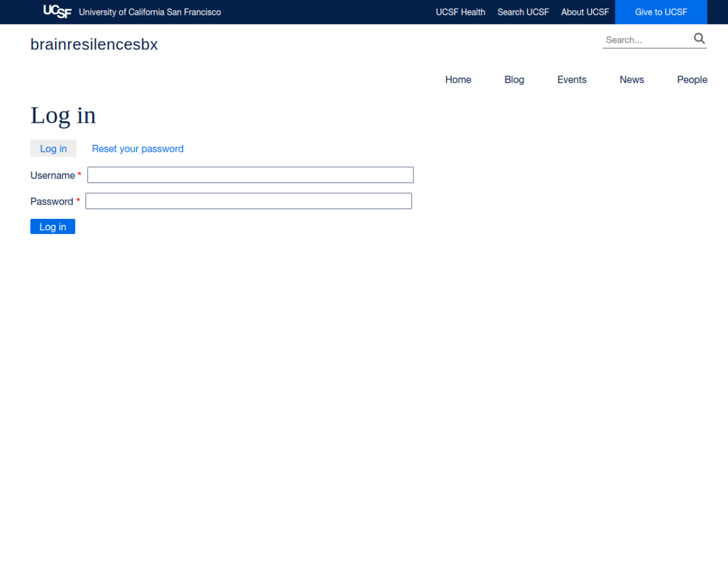
Task: Click the Log in page heading
Action: tap(63, 115)
